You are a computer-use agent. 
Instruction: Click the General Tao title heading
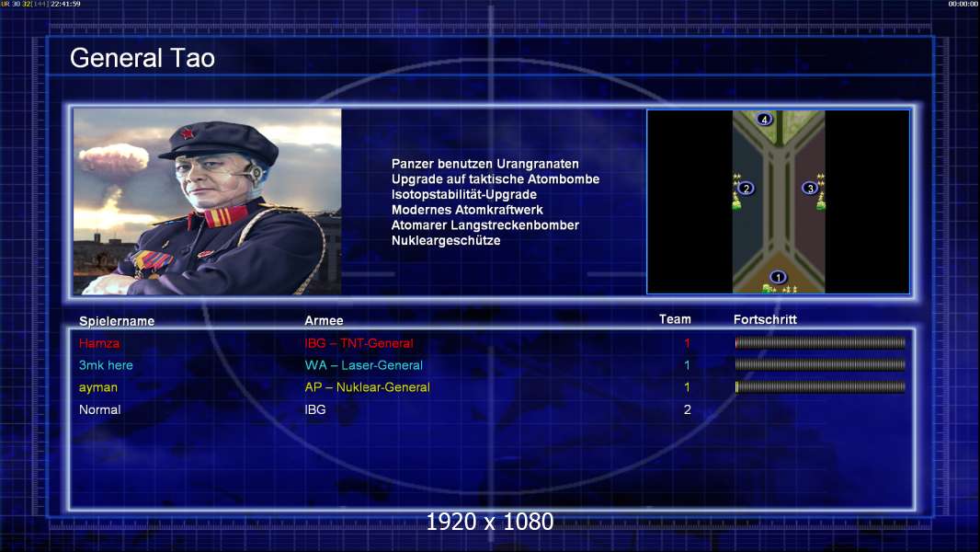142,58
